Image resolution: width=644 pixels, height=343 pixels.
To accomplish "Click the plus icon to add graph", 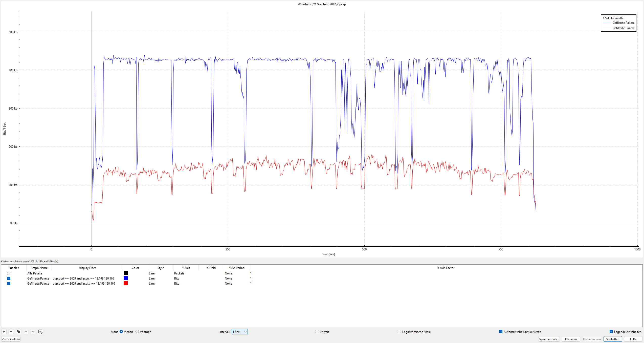I will click(4, 332).
